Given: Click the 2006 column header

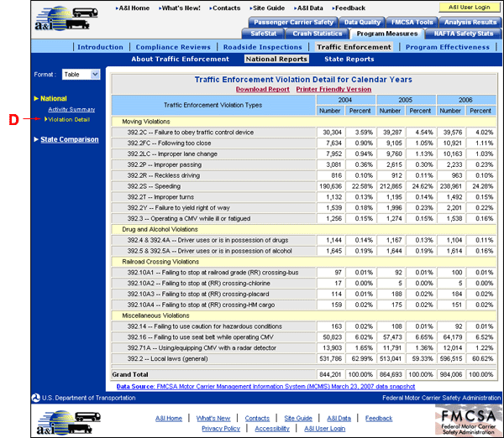Looking at the screenshot, I should [465, 100].
